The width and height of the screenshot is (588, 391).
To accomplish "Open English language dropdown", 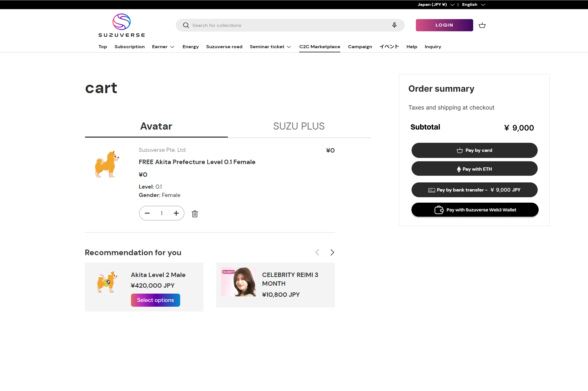I will pyautogui.click(x=473, y=5).
